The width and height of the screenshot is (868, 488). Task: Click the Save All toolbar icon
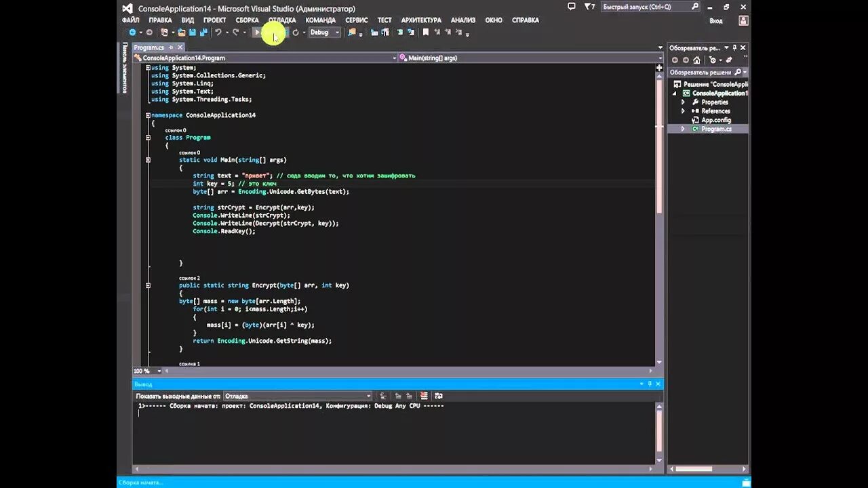coord(203,33)
